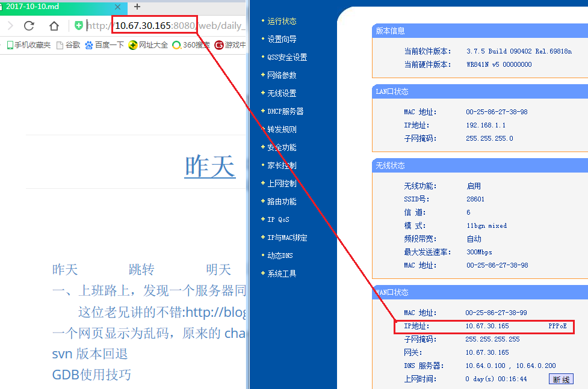Viewport: 588px width, 389px height.
Task: Open 网址大全 bookmark
Action: [x=149, y=45]
